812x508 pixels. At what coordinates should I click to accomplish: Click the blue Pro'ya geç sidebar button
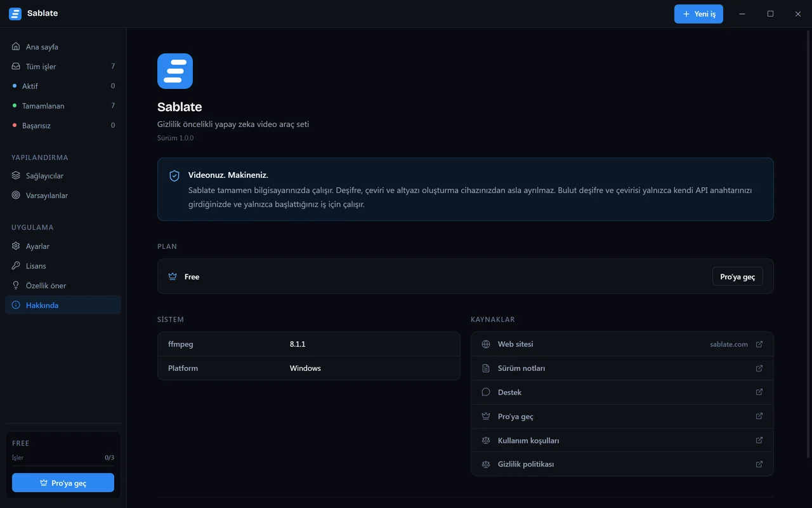[x=63, y=483]
